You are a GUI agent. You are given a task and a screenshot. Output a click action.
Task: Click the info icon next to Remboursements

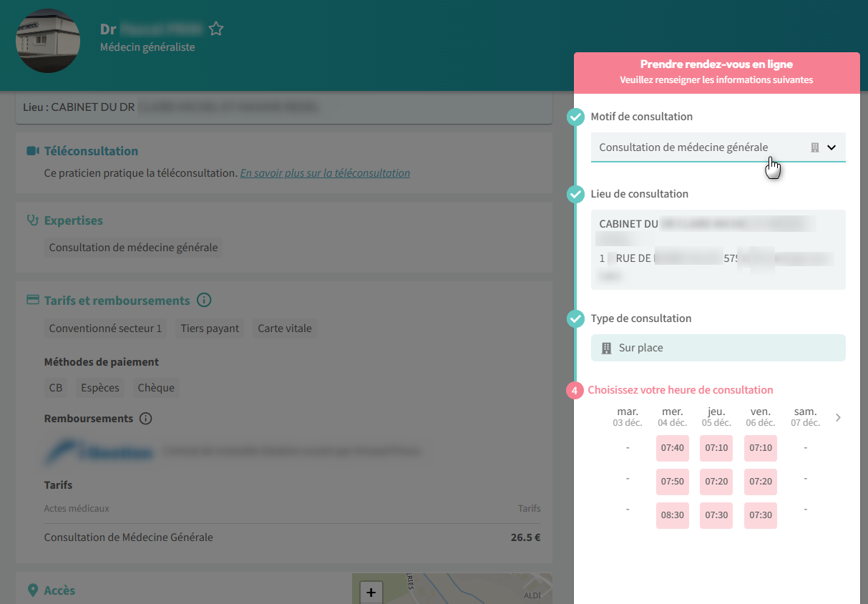tap(146, 419)
